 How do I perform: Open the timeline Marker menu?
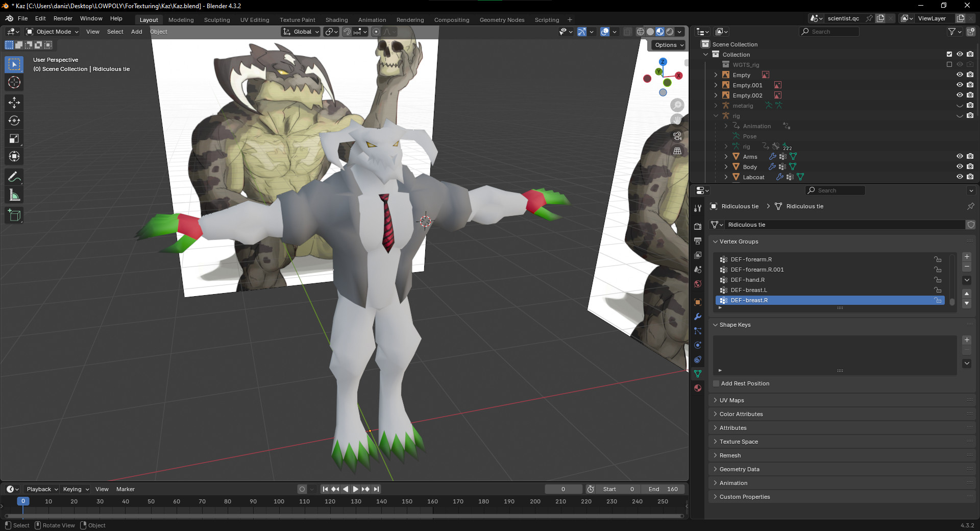pos(125,489)
